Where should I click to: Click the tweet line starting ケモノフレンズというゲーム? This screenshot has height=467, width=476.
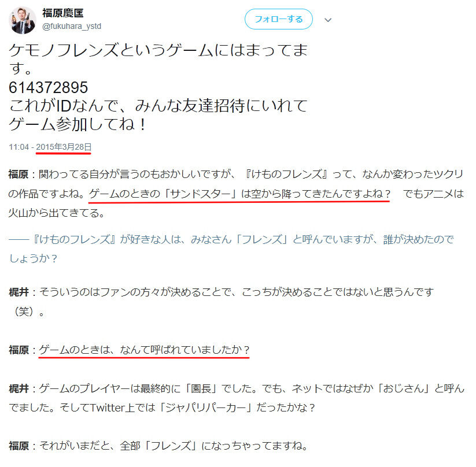[x=158, y=50]
